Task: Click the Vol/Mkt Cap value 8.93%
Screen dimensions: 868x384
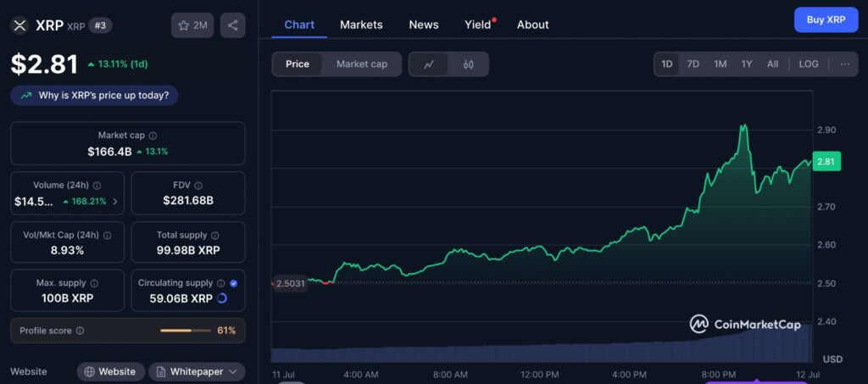Action: coord(68,250)
